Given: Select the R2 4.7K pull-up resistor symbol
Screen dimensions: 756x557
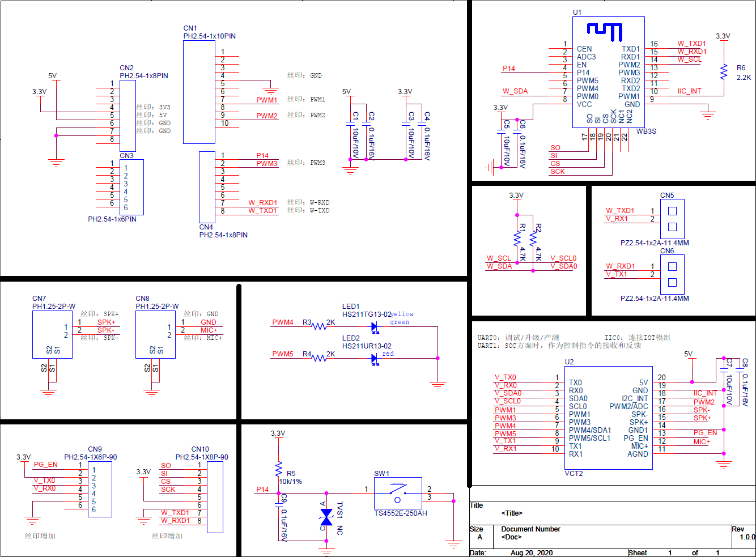Looking at the screenshot, I should point(533,239).
